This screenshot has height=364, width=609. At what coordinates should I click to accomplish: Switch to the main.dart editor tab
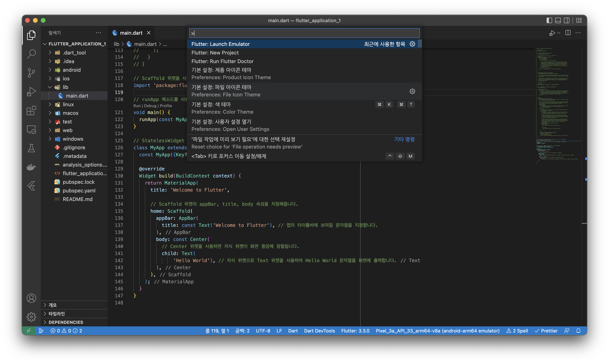pos(131,33)
